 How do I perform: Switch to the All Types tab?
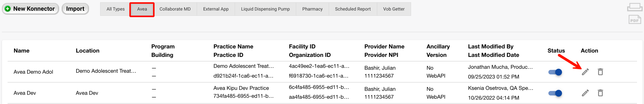coord(115,9)
